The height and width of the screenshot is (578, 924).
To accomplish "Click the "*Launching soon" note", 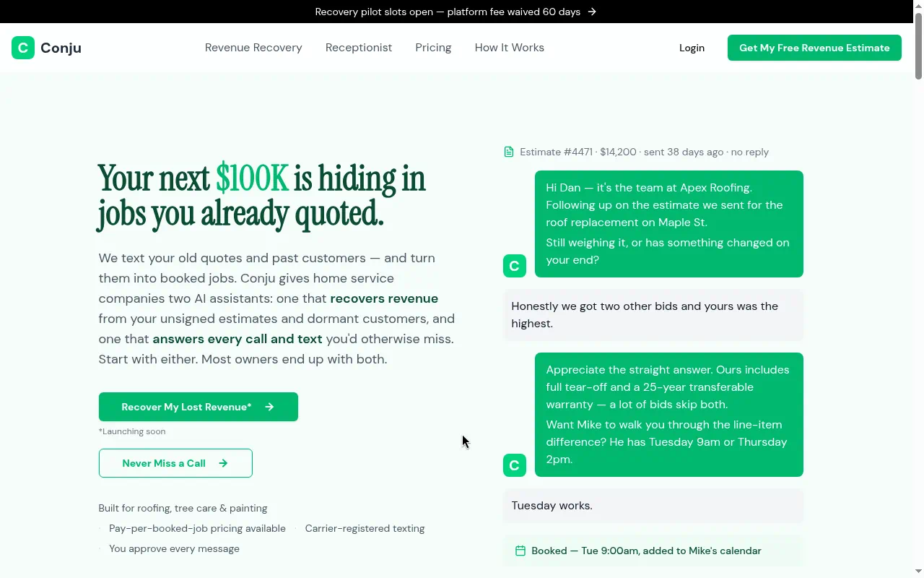I will tap(132, 431).
